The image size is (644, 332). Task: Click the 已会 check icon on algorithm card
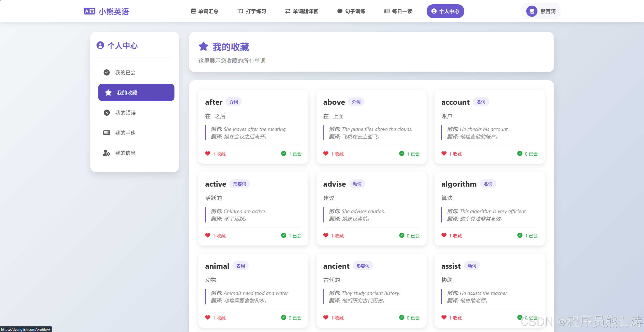click(520, 235)
